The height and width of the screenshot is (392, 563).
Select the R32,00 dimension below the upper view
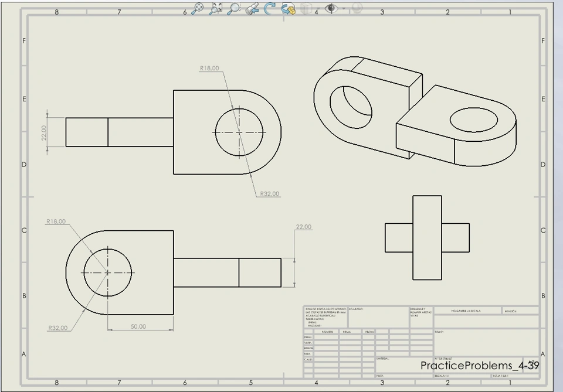[270, 194]
